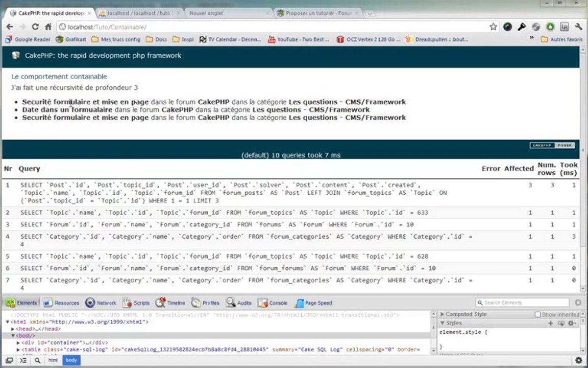Show the console drawer icon
This screenshot has width=588, height=368.
pyautogui.click(x=23, y=360)
